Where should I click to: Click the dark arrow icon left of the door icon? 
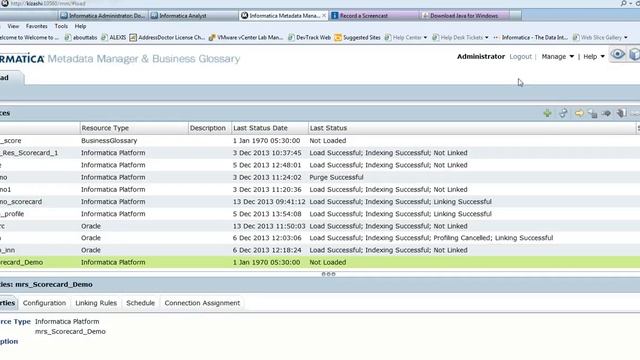point(607,113)
